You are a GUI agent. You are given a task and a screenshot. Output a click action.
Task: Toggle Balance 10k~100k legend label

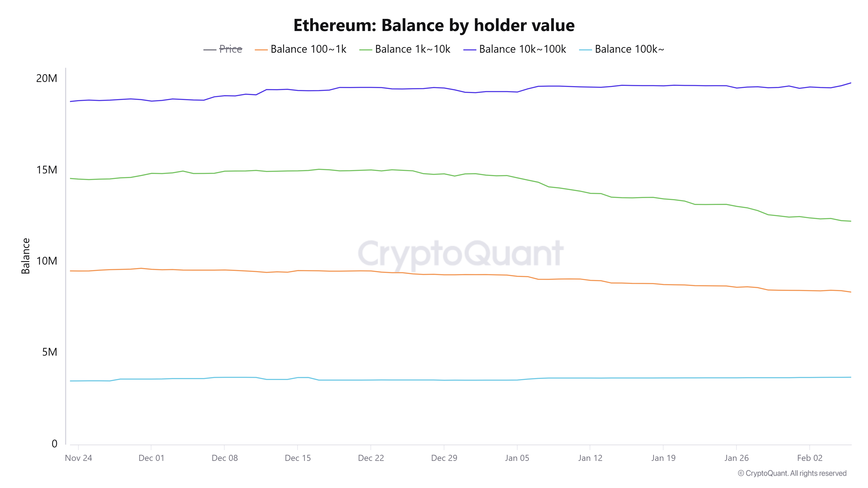coord(522,49)
